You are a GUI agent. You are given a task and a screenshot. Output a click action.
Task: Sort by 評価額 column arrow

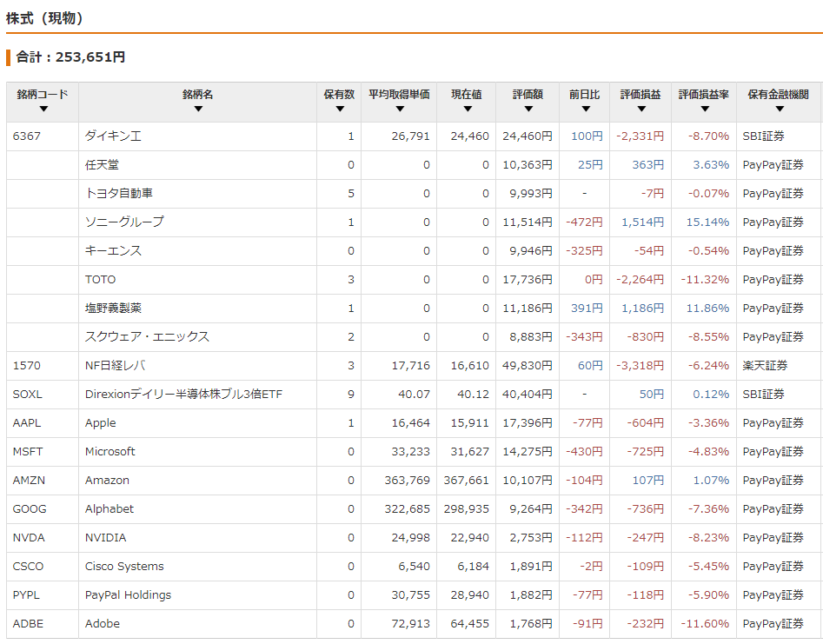tap(528, 110)
